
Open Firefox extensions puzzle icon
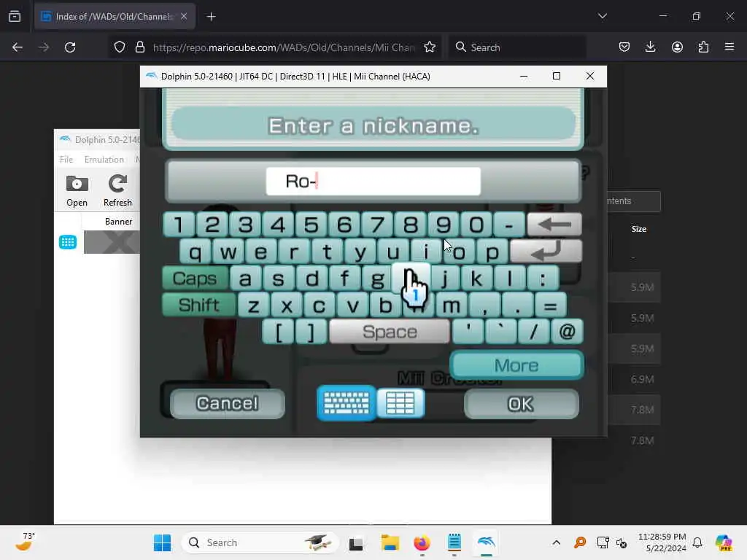[x=703, y=47]
